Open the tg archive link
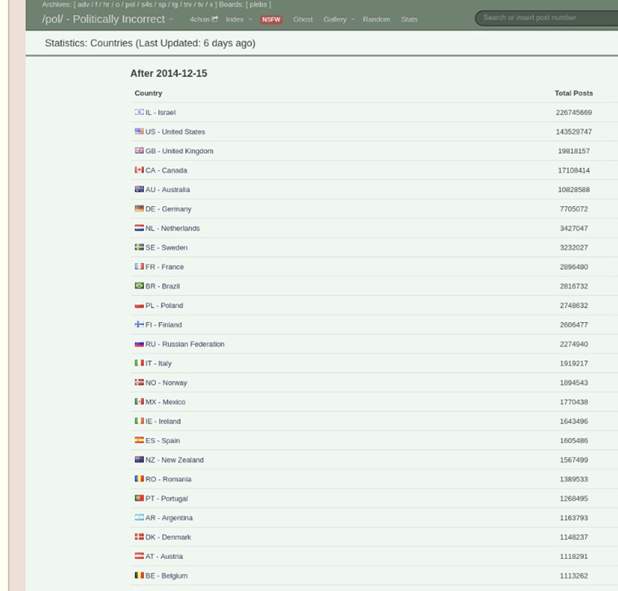This screenshot has height=591, width=618. pyautogui.click(x=175, y=5)
